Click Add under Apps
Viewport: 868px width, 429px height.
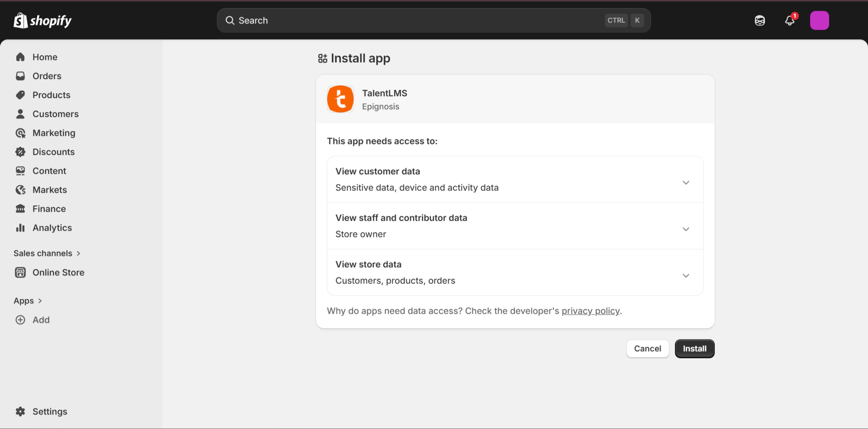[x=41, y=320]
